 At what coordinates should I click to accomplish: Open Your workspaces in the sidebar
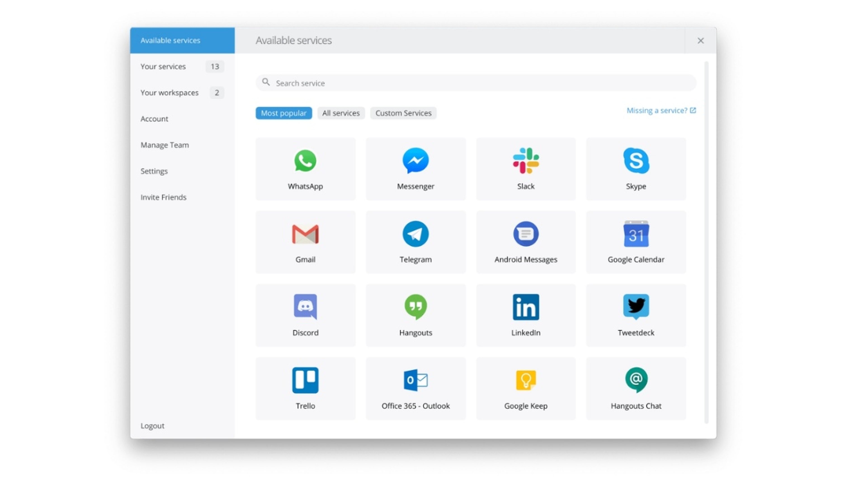tap(182, 93)
